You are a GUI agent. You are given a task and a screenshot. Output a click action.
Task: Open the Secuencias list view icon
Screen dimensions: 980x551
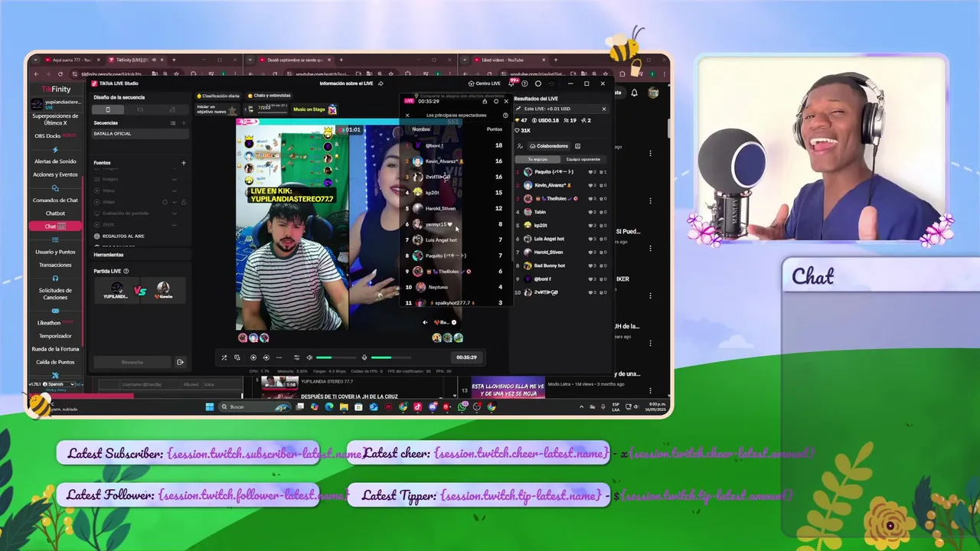pos(173,123)
